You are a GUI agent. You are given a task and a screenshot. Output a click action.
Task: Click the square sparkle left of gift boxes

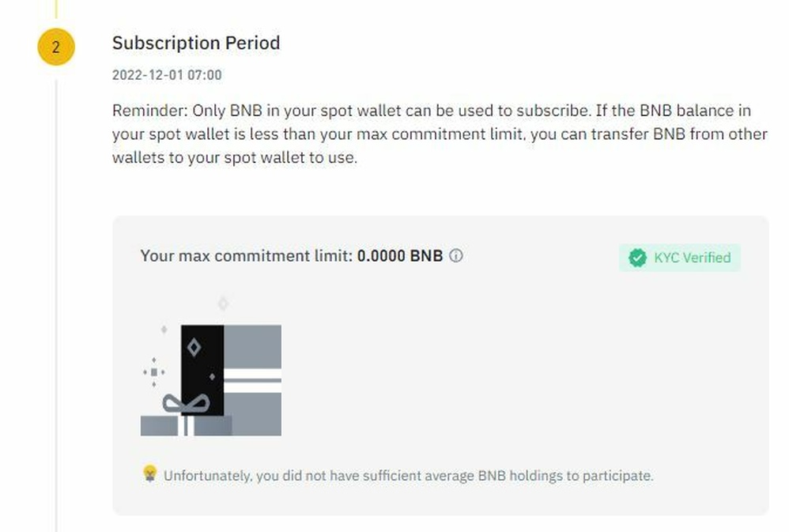(153, 372)
